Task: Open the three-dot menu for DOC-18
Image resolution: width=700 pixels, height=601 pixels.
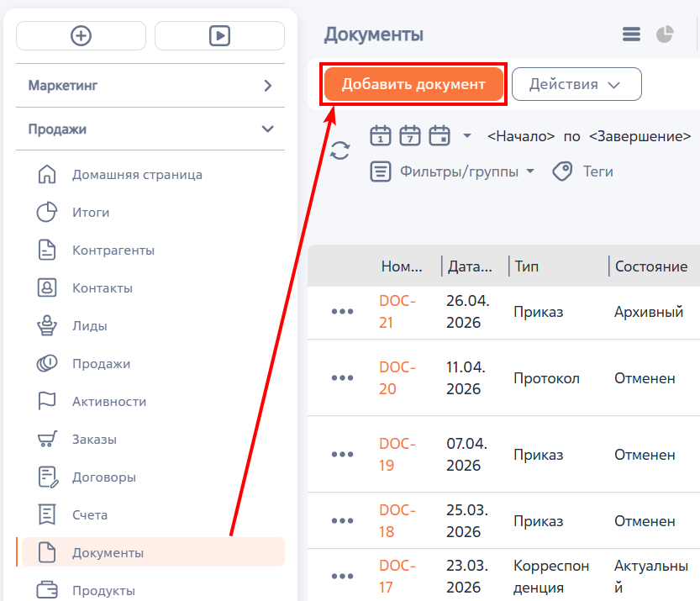Action: point(342,520)
